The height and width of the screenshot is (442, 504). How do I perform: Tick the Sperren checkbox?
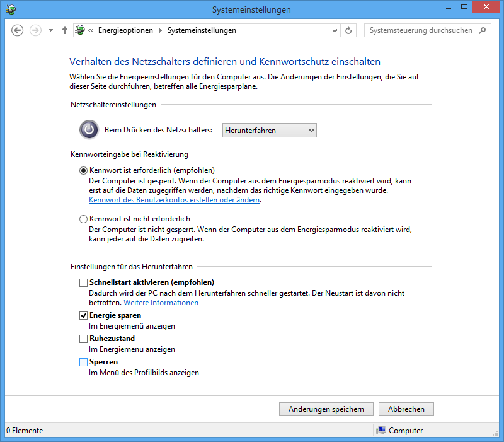pyautogui.click(x=84, y=362)
